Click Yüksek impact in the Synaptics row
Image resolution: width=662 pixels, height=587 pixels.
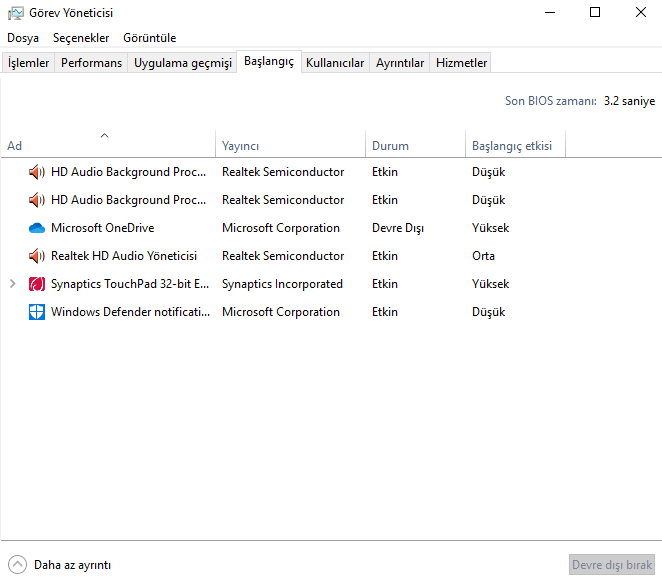click(490, 284)
